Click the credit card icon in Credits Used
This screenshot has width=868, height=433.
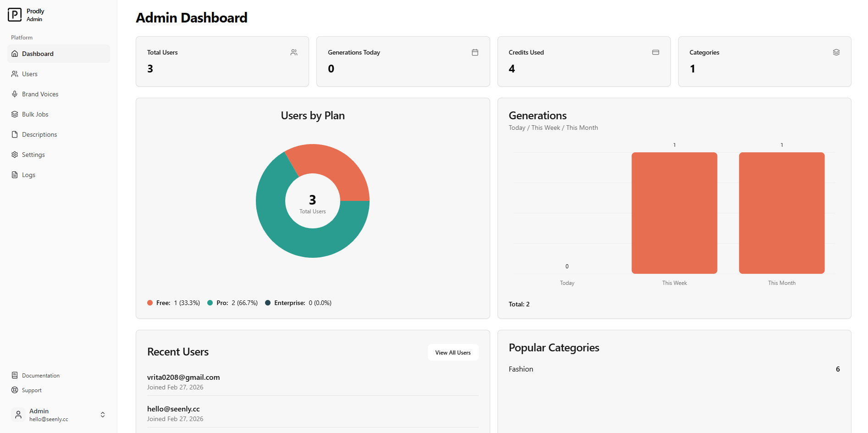coord(655,53)
